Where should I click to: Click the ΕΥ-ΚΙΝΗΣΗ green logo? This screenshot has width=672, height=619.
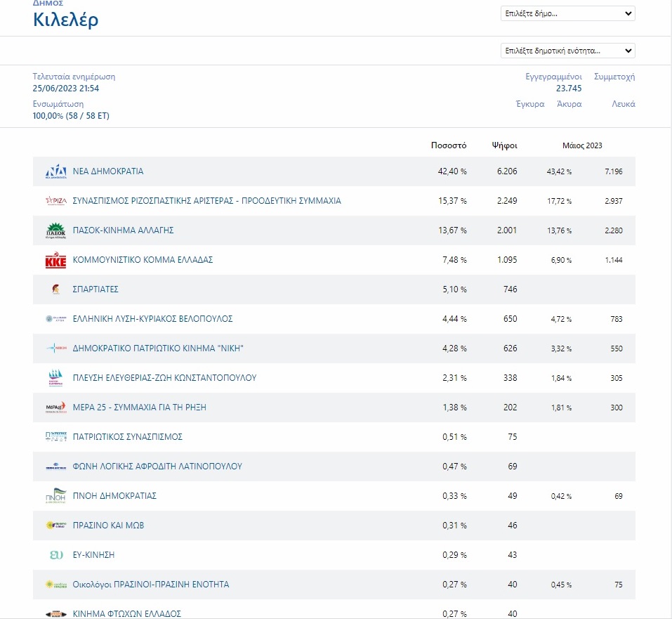pyautogui.click(x=55, y=555)
